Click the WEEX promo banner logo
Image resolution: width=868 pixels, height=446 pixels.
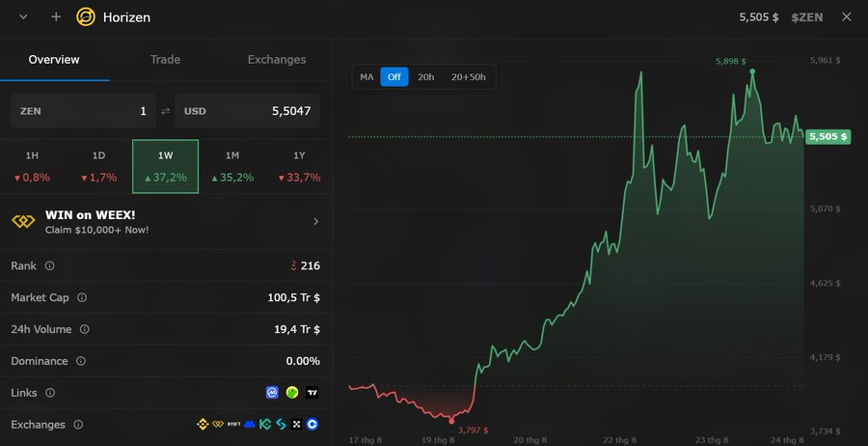[23, 222]
